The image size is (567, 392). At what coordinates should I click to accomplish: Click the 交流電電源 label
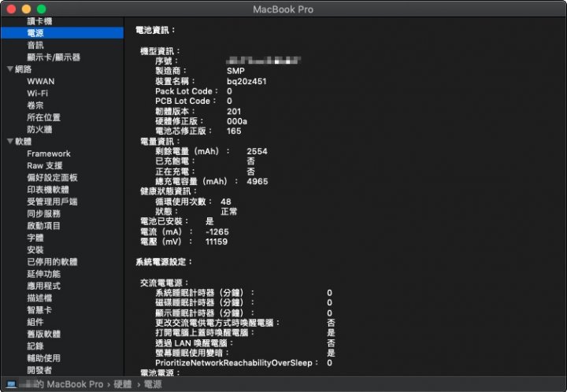coord(165,283)
